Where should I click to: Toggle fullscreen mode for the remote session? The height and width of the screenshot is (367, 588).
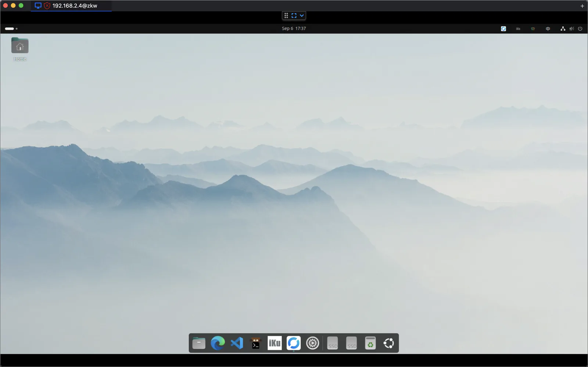point(294,15)
